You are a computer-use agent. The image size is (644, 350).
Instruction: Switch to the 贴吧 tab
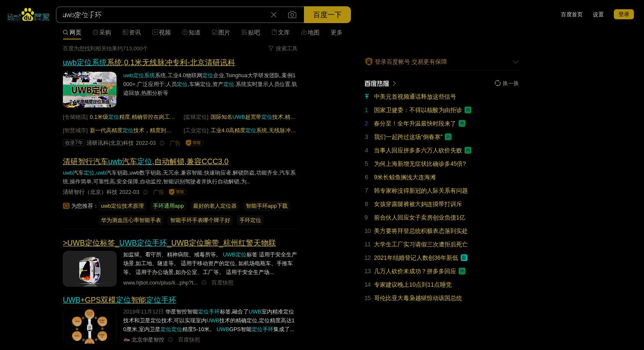tap(251, 32)
